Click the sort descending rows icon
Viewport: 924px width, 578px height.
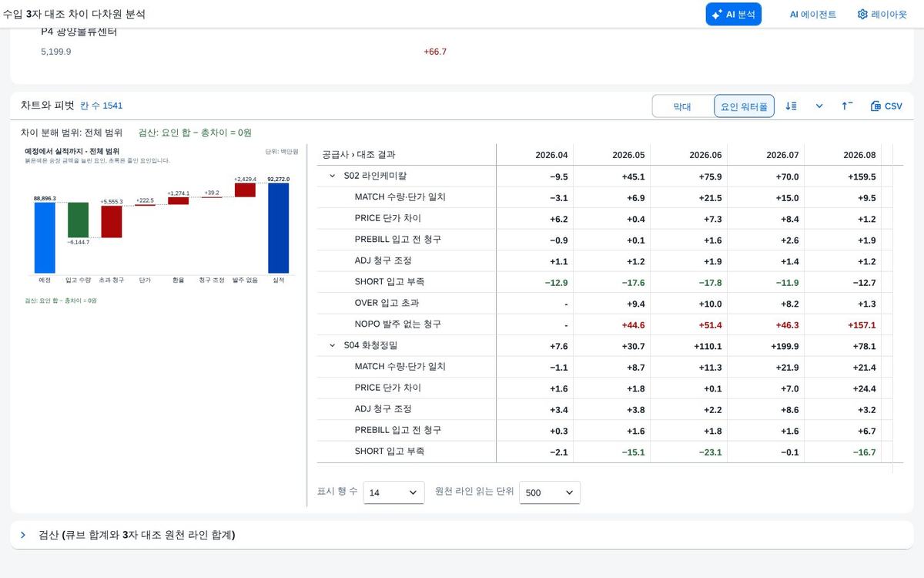click(x=791, y=106)
